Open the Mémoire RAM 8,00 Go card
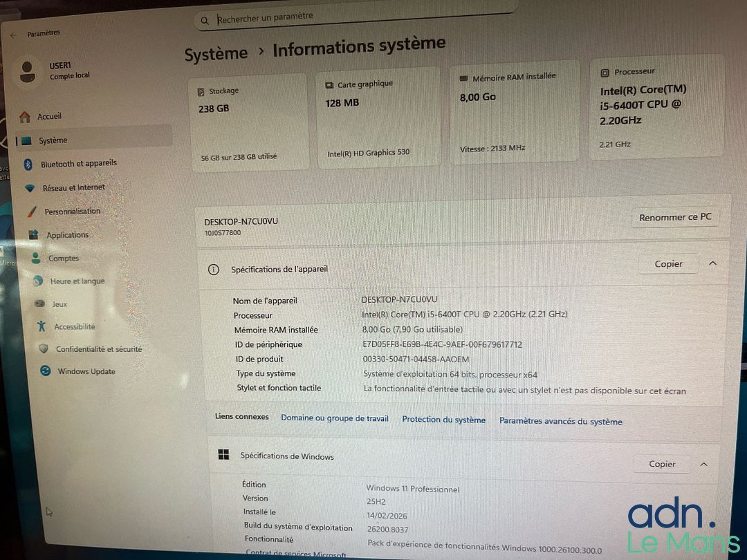The height and width of the screenshot is (560, 747). 515,113
